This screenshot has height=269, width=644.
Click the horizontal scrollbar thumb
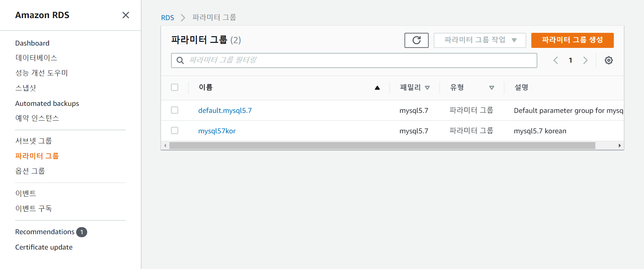tap(382, 146)
